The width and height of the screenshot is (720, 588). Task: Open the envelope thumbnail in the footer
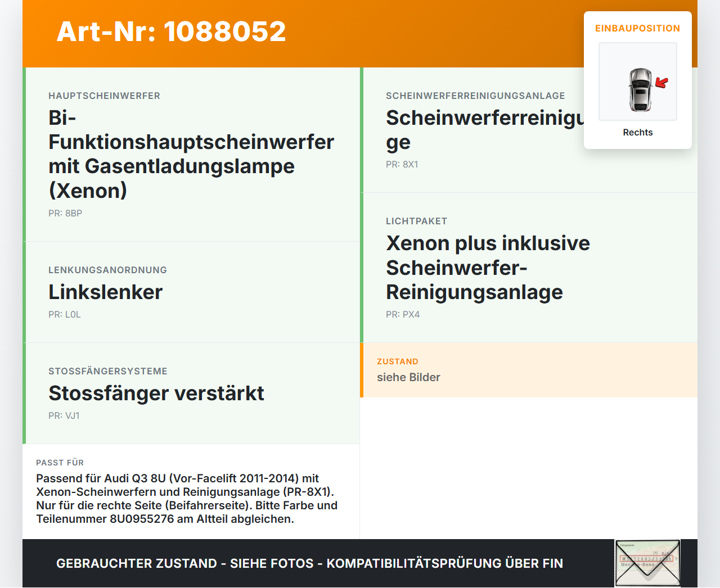point(647,563)
